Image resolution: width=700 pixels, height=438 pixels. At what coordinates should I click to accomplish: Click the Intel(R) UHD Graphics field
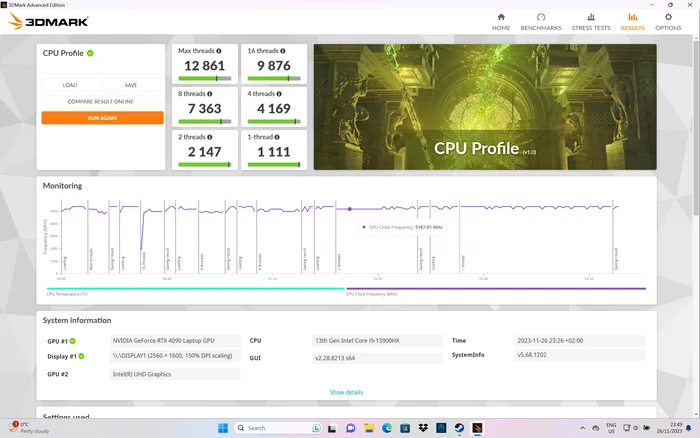tap(175, 374)
